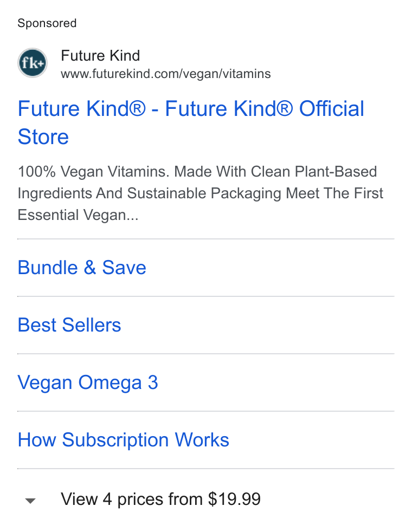Open How Subscription Works link
Viewport: 412px width, 532px height.
(124, 440)
